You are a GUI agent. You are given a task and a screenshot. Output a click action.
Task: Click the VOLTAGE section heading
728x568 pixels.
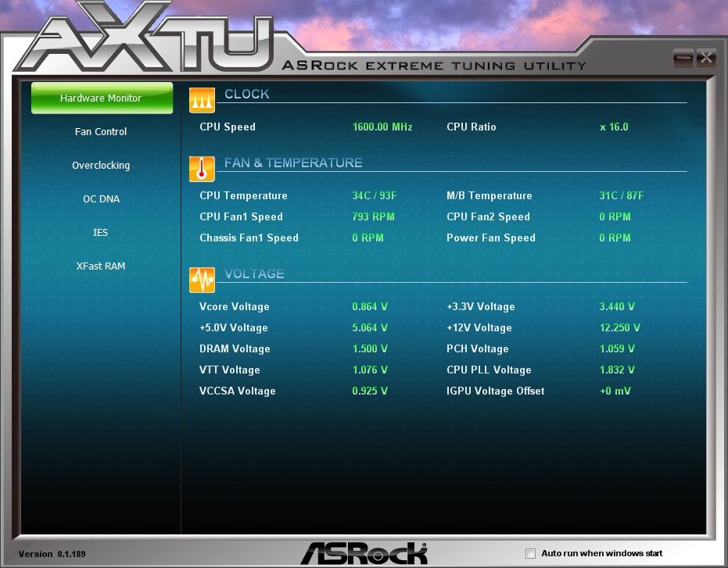click(254, 273)
